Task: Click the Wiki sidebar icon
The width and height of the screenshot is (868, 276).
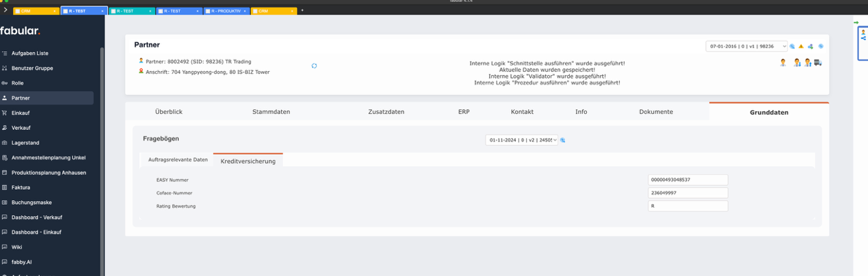Action: click(5, 247)
